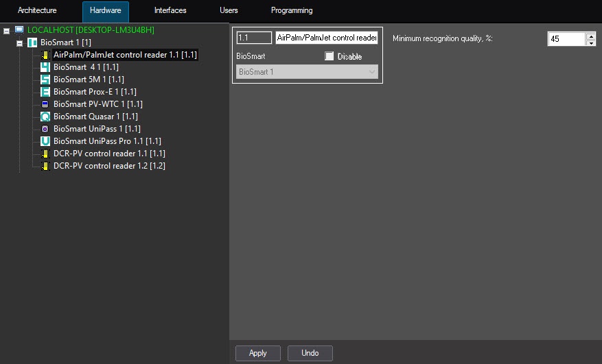This screenshot has height=364, width=602.
Task: Open the BioSmart 1 parent dropdown
Action: (307, 72)
